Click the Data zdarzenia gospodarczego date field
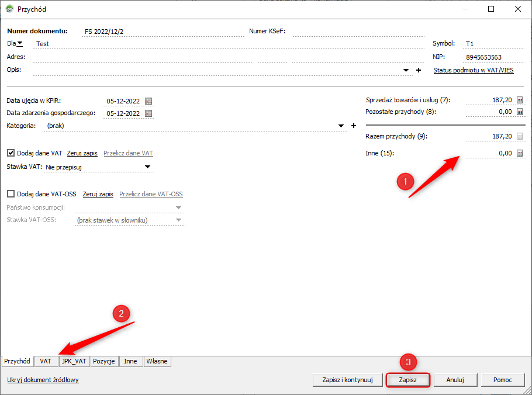 (x=123, y=113)
